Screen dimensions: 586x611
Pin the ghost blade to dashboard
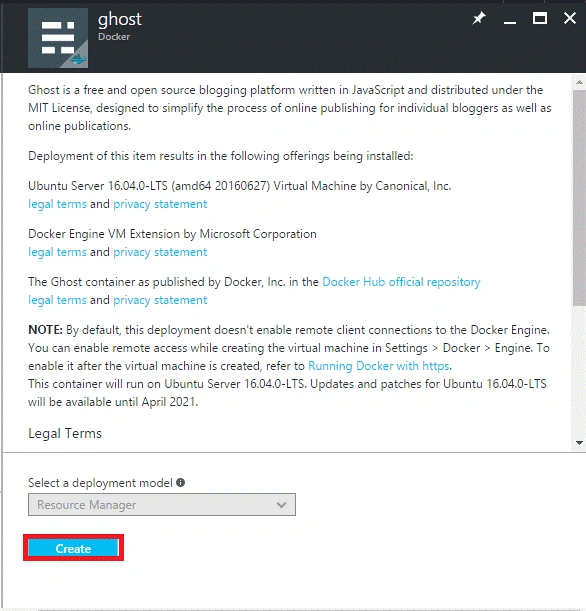tap(479, 18)
